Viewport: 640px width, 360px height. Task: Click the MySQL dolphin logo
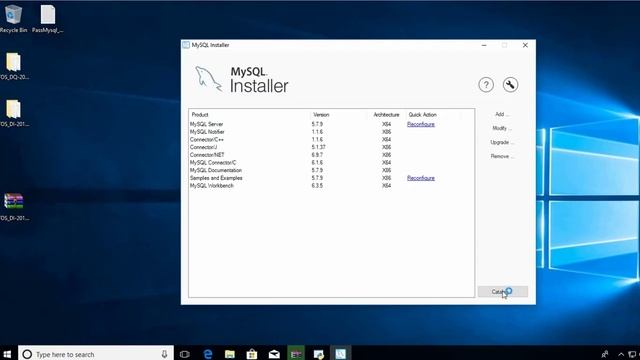[x=208, y=79]
